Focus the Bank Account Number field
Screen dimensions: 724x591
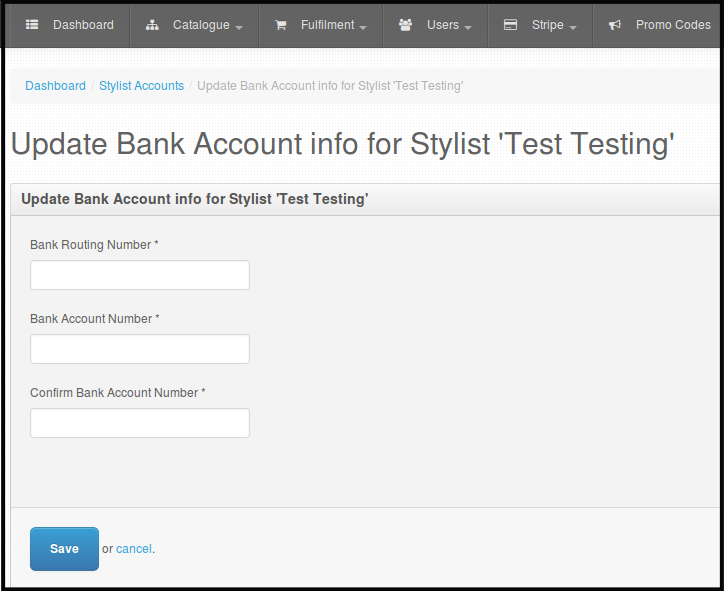click(140, 349)
